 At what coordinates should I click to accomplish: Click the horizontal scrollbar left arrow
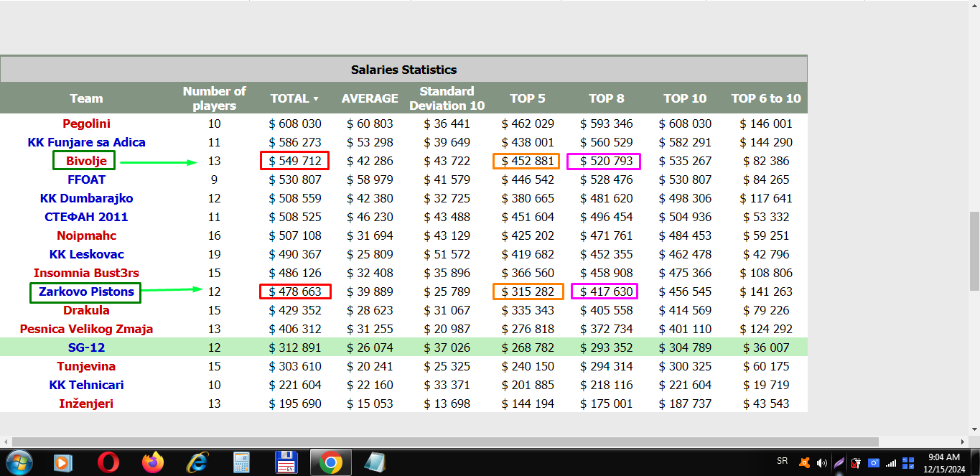tap(6, 442)
